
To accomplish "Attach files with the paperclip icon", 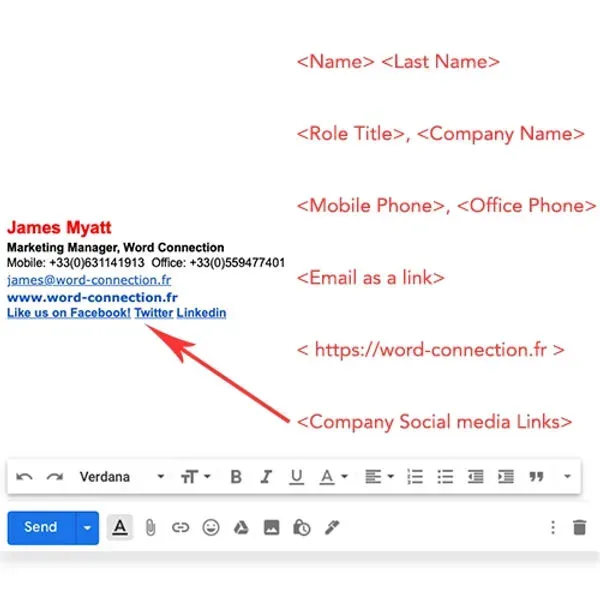I will [x=150, y=528].
